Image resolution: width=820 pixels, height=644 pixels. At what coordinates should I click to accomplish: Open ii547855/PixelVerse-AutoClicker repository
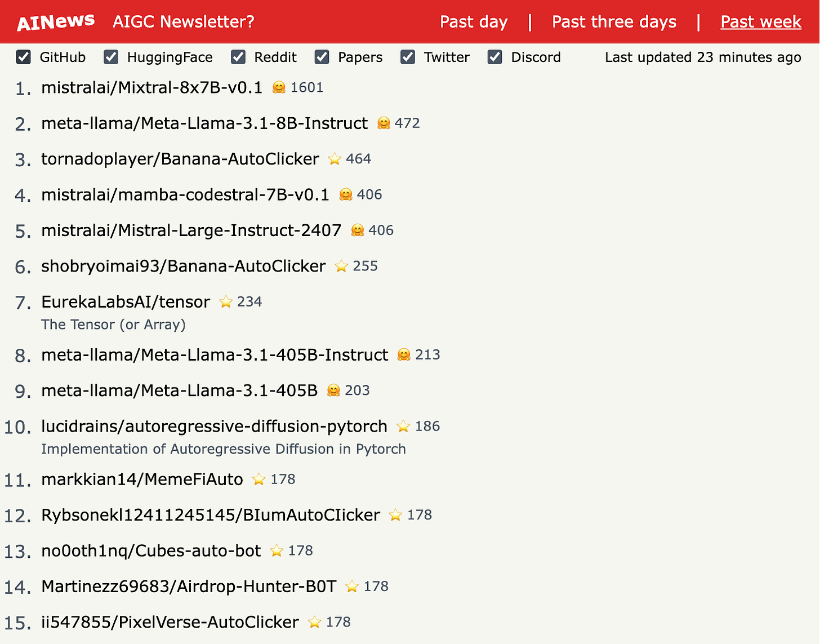click(170, 622)
